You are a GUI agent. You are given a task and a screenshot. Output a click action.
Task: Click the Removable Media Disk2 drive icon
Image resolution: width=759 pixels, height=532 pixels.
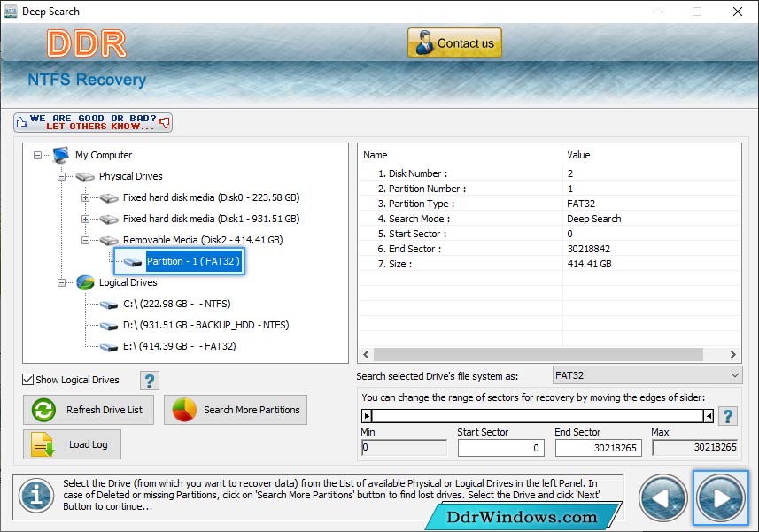[109, 241]
